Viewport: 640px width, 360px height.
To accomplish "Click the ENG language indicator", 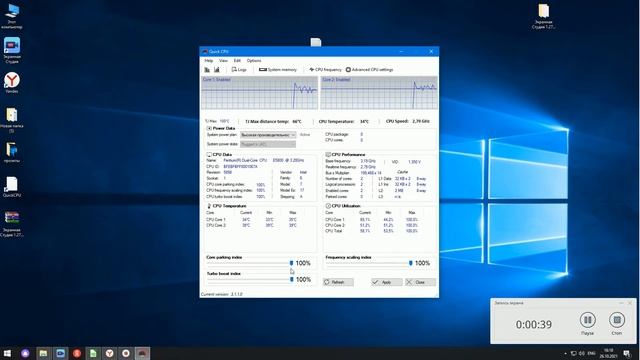I will (591, 353).
